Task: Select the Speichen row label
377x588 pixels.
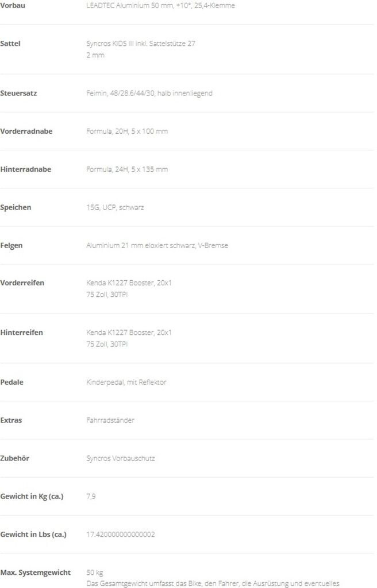Action: [x=16, y=207]
